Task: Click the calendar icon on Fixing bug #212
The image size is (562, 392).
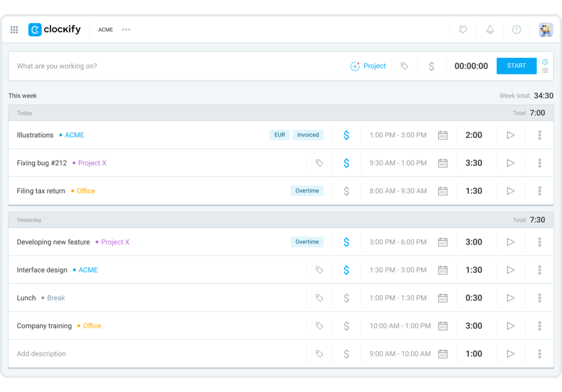Action: click(x=442, y=163)
